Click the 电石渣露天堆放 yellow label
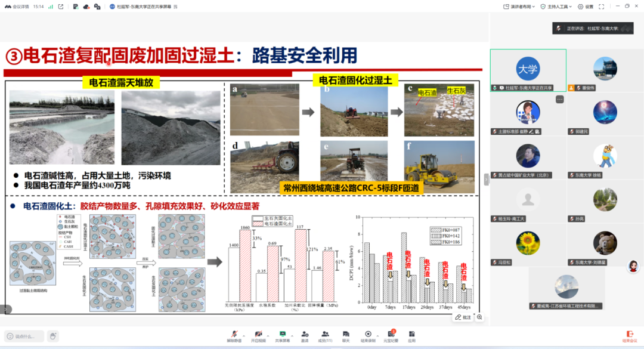Viewport: 644px width, 349px height. tap(121, 82)
